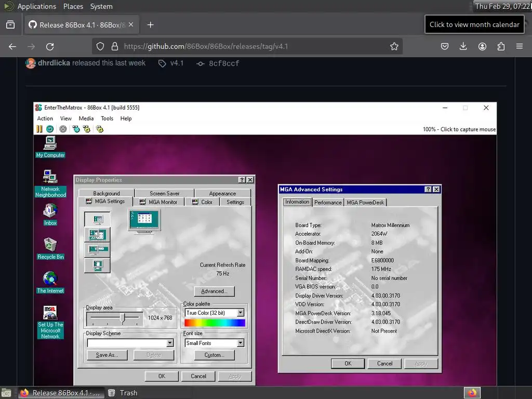
Task: Click the rainbow color spectrum bar
Action: click(x=215, y=323)
